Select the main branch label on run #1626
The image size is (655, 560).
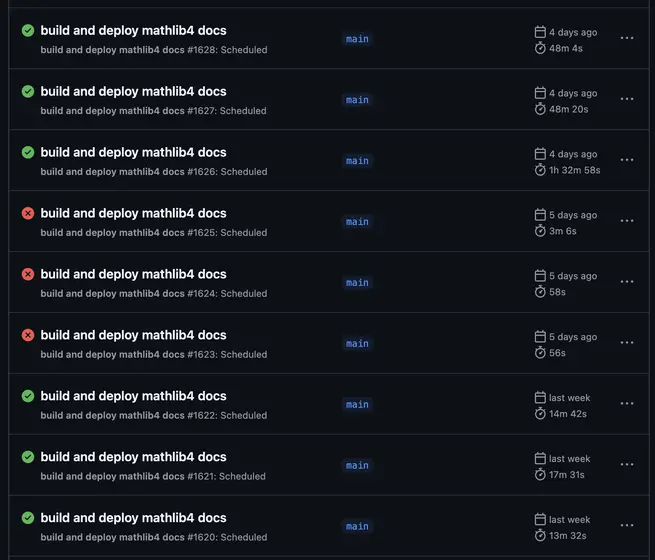pos(357,161)
